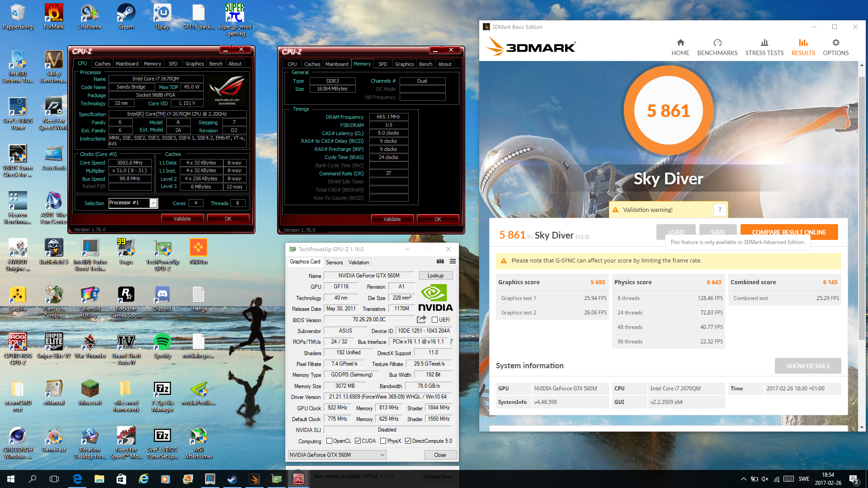
Task: Open Microsoft Edge from taskbar
Action: click(77, 479)
